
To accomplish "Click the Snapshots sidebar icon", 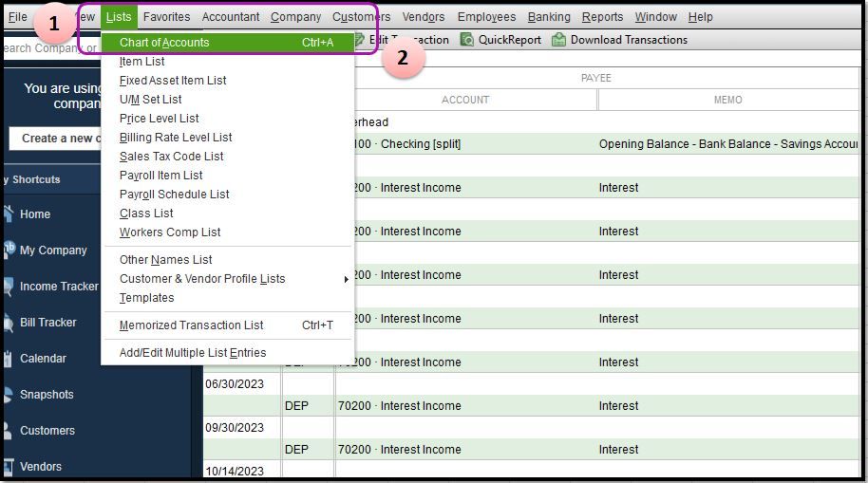I will tap(8, 395).
